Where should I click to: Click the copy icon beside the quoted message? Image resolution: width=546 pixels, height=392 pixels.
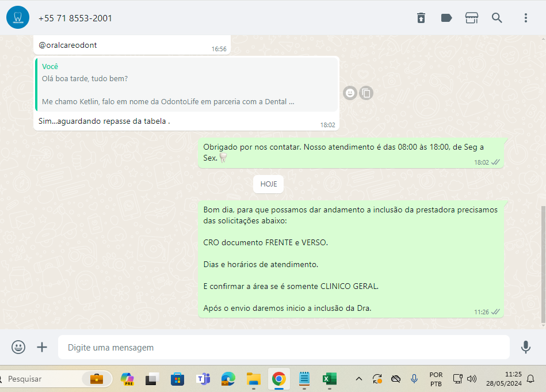[x=366, y=93]
